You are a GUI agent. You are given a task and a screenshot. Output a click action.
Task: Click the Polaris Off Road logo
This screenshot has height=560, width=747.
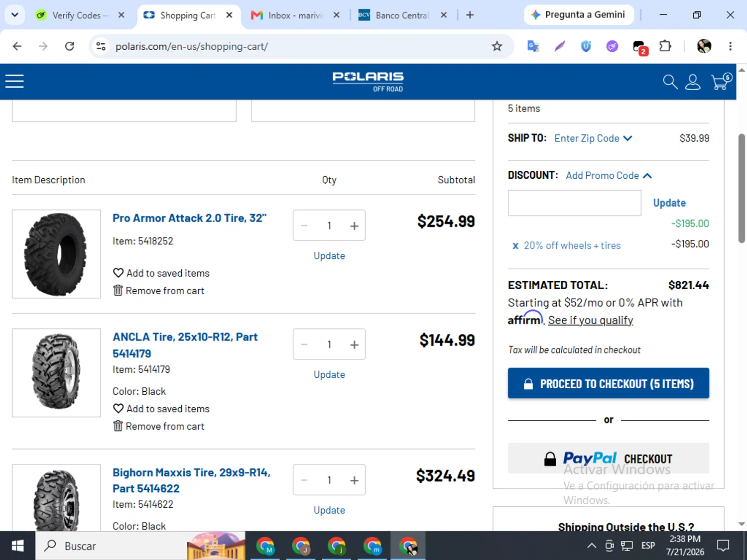click(x=368, y=82)
